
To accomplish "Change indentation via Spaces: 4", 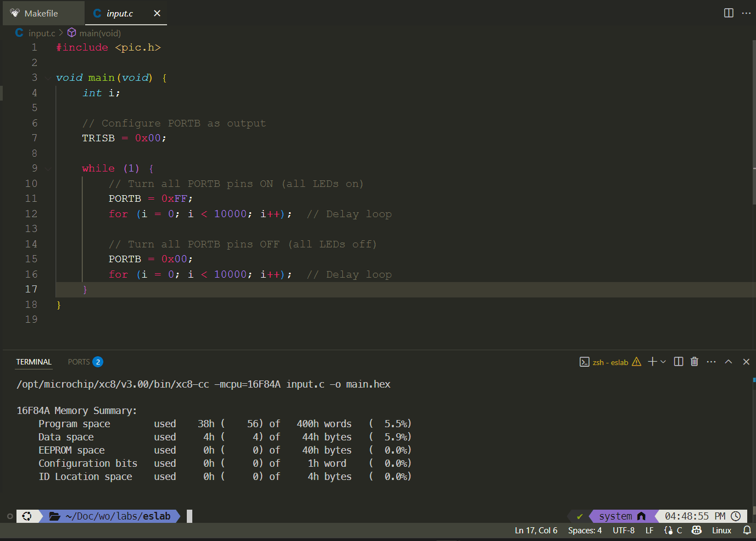I will pos(585,531).
